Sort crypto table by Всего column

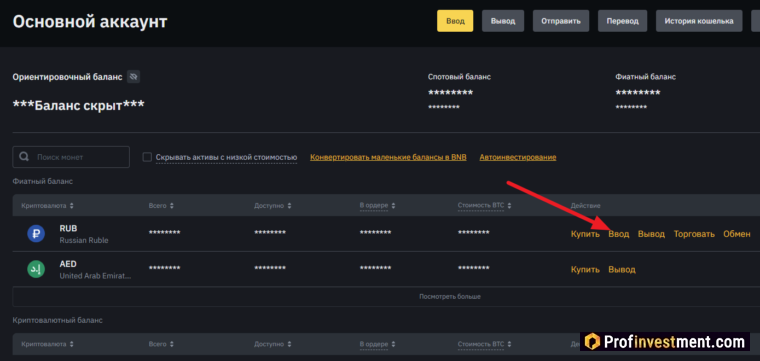click(x=161, y=344)
